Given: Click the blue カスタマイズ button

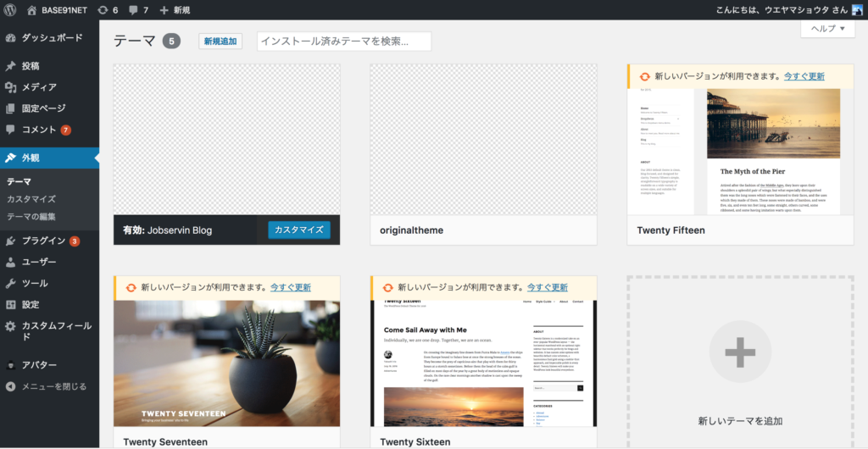Looking at the screenshot, I should pyautogui.click(x=299, y=230).
